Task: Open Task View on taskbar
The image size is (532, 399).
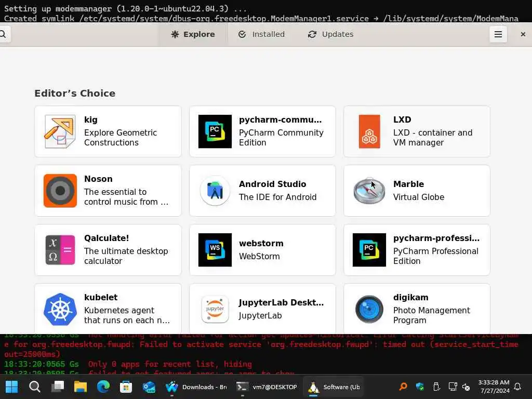Action: click(57, 387)
